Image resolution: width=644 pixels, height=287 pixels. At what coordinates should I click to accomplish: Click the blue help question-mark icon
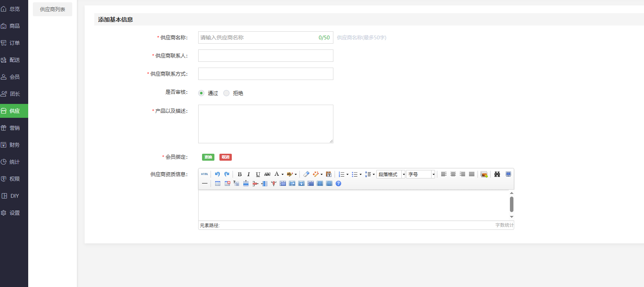[x=338, y=183]
